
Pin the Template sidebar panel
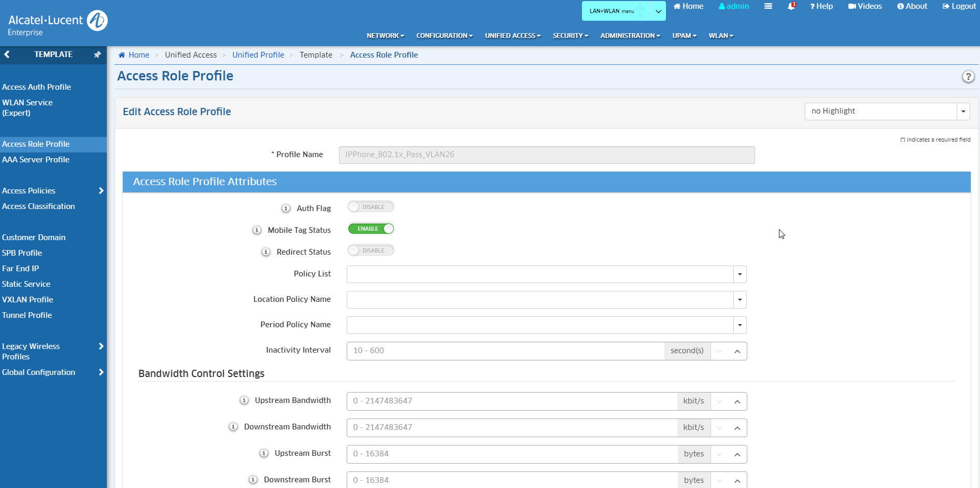pos(97,54)
